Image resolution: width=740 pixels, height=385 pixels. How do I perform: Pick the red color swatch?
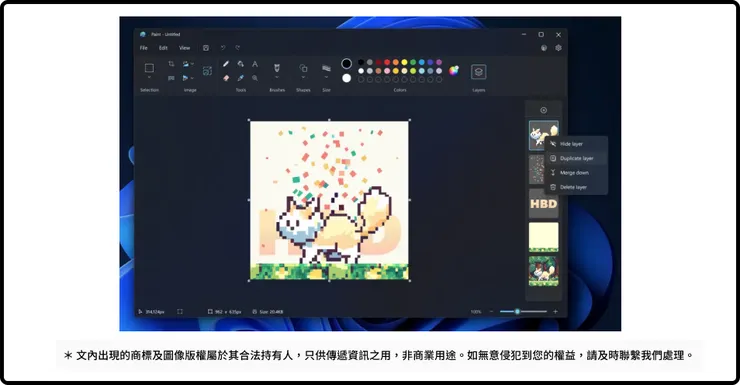coord(387,62)
